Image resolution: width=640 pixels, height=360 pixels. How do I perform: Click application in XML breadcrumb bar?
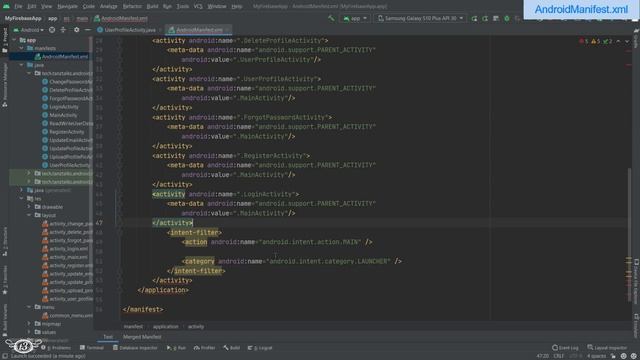pyautogui.click(x=165, y=327)
